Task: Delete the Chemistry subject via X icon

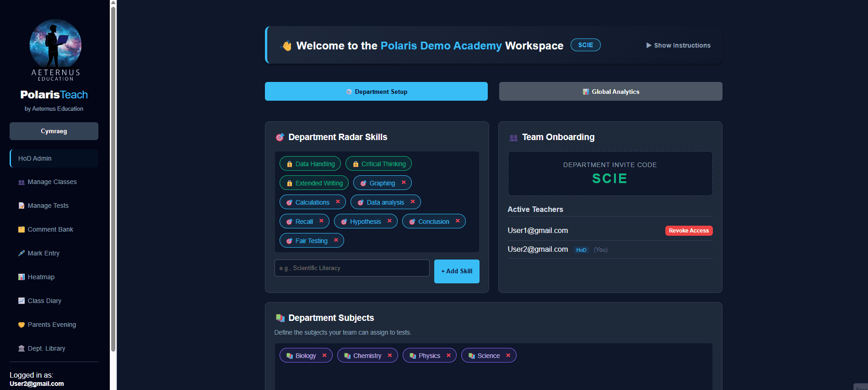Action: [x=390, y=356]
